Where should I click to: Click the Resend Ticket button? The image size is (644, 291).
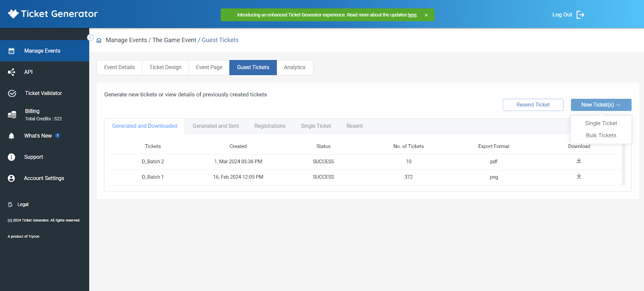pos(533,105)
